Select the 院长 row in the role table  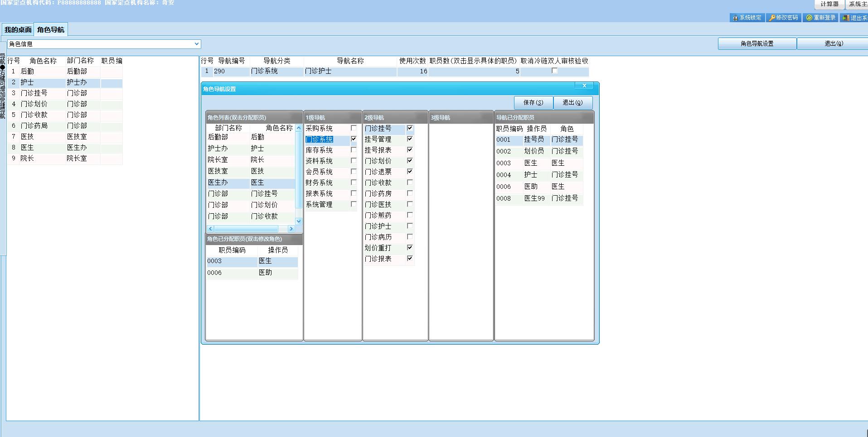click(65, 158)
